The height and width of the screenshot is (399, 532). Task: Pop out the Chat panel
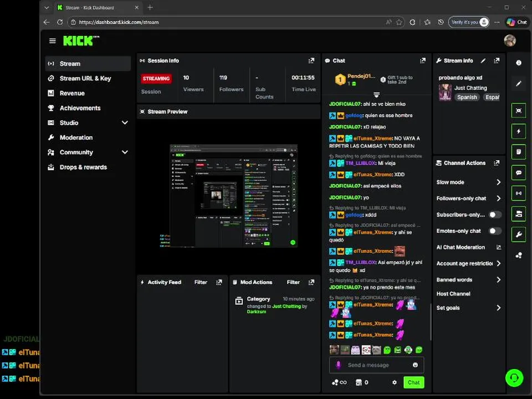[422, 61]
